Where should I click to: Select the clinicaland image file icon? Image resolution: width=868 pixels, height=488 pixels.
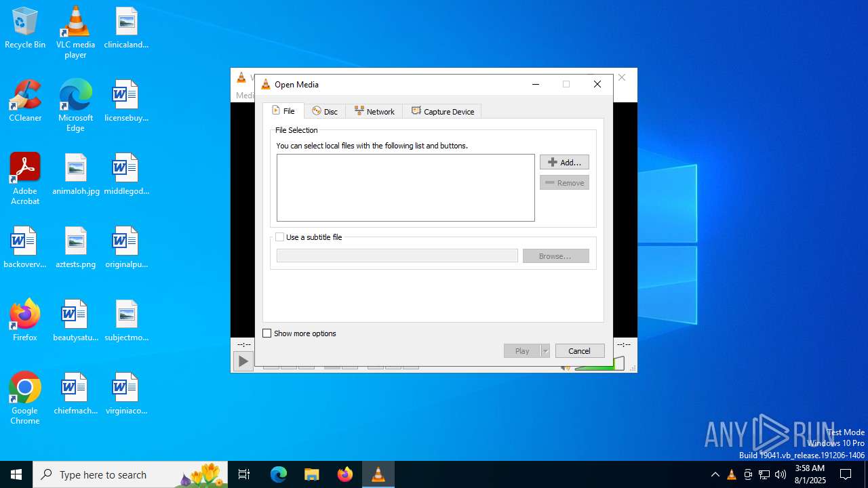tap(126, 28)
